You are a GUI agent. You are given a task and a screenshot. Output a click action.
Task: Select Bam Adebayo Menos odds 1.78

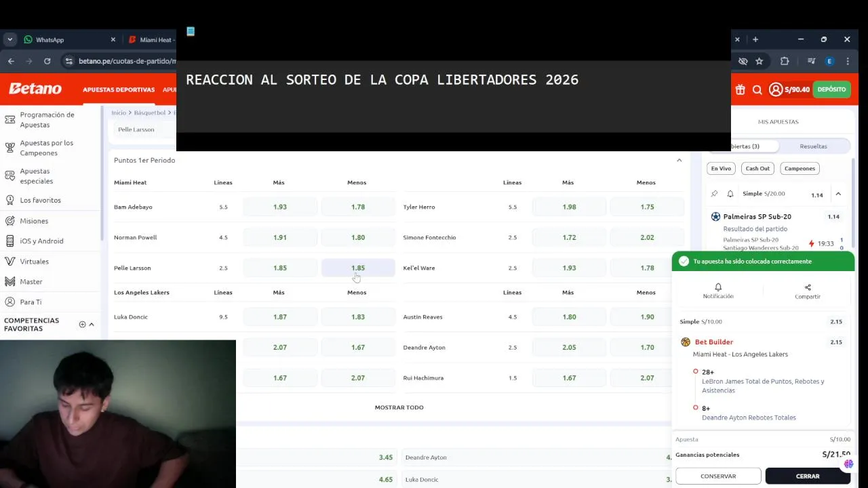[x=358, y=207]
